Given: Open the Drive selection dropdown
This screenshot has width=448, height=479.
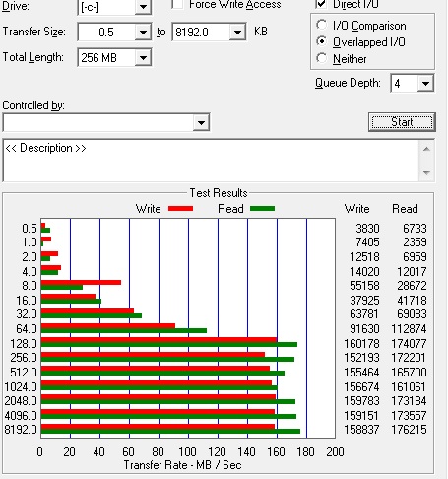Looking at the screenshot, I should pos(143,7).
